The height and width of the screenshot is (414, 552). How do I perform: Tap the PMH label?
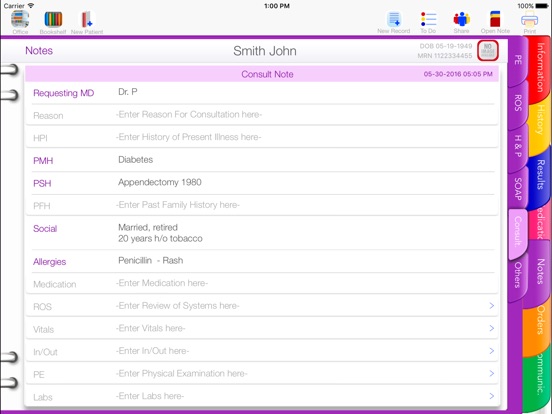43,161
